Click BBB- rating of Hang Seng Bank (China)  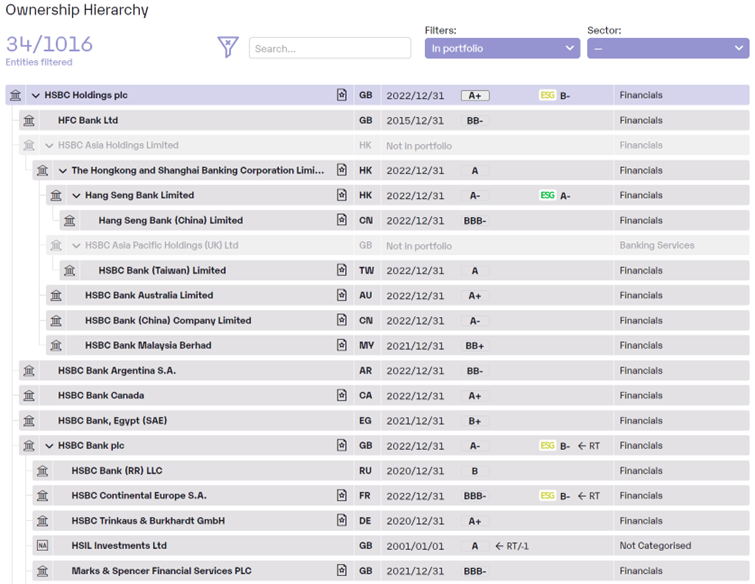475,221
